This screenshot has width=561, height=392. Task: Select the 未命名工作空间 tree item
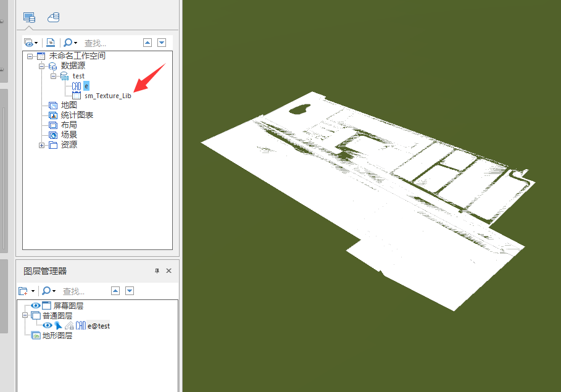pos(77,56)
